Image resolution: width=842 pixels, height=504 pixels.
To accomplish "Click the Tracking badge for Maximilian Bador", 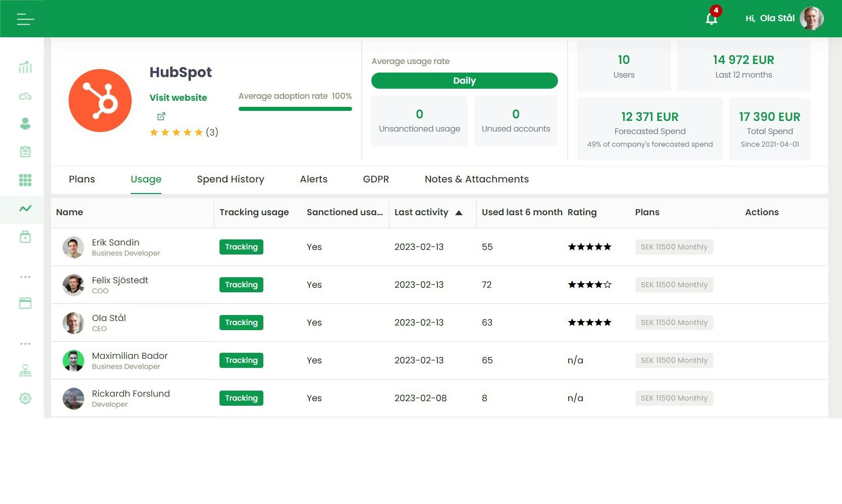I will pos(241,360).
